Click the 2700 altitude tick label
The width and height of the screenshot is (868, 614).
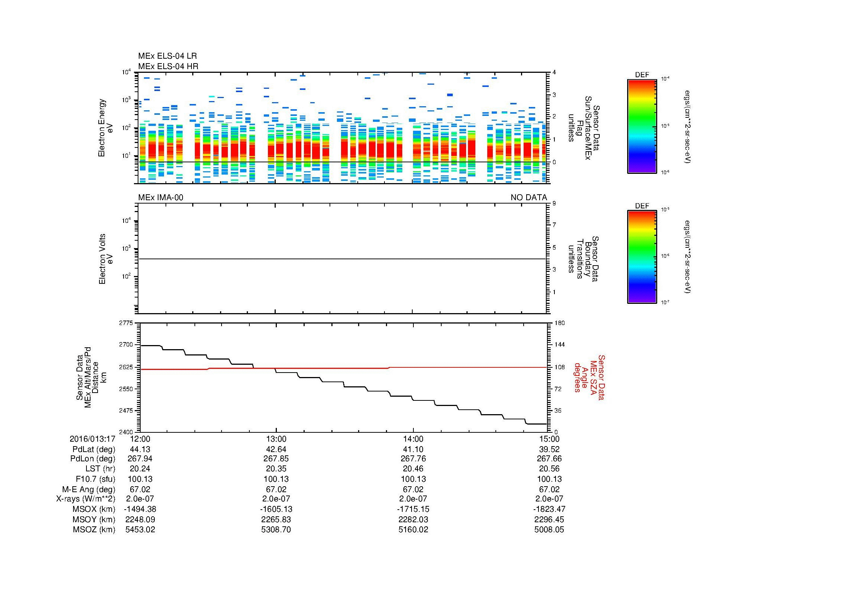coord(126,345)
